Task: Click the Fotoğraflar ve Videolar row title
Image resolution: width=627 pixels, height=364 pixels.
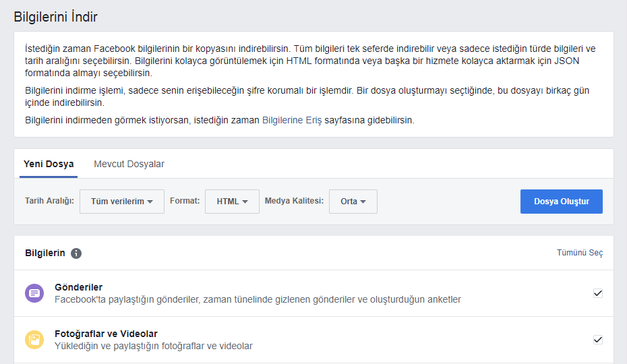Action: 106,334
